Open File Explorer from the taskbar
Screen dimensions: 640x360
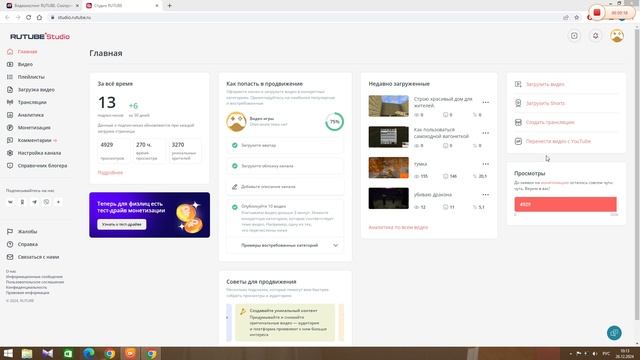click(x=27, y=353)
